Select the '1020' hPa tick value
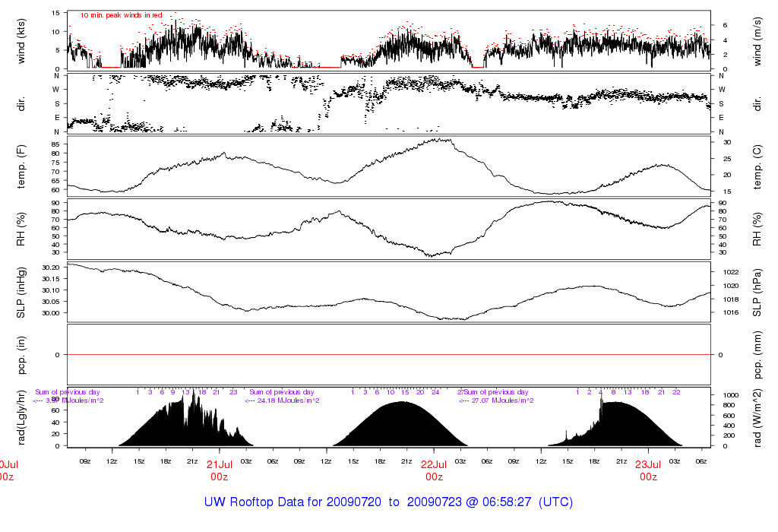778x532 pixels. (732, 286)
